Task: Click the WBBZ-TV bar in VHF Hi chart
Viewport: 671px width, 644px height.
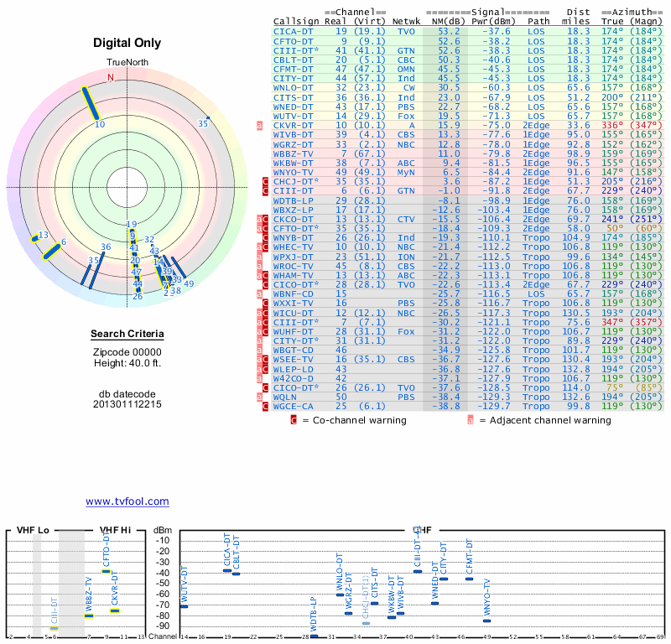Action: pos(88,616)
